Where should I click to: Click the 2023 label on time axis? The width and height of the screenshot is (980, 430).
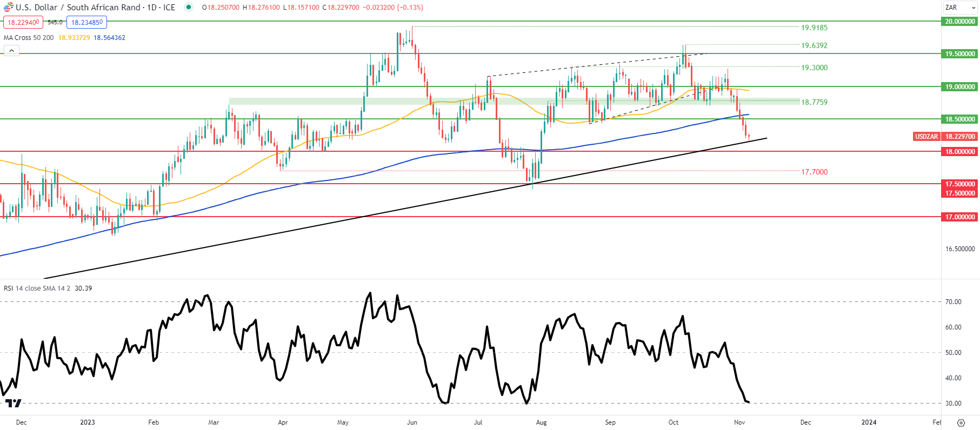click(x=87, y=422)
